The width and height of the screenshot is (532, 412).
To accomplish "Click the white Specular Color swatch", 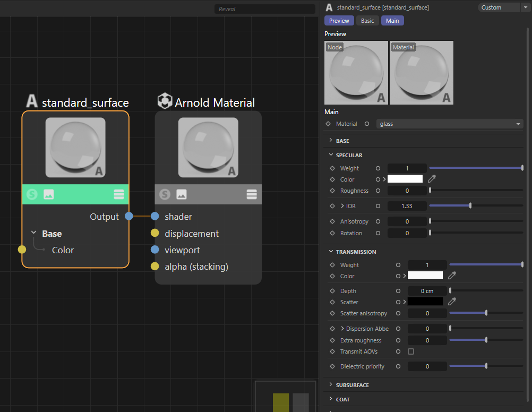I will click(x=405, y=179).
